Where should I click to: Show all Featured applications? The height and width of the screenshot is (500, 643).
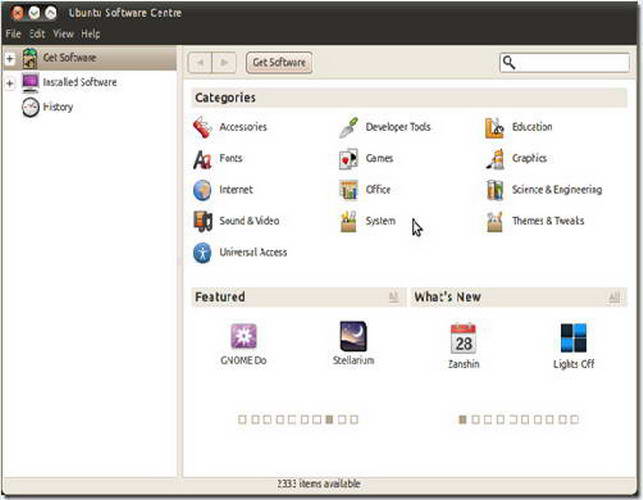[393, 297]
